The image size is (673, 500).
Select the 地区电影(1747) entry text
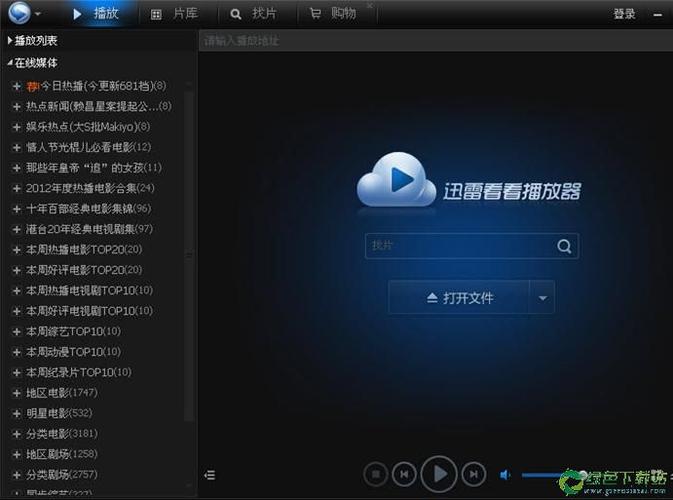pos(62,393)
